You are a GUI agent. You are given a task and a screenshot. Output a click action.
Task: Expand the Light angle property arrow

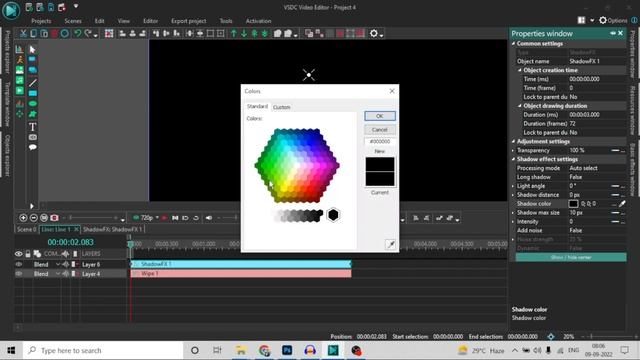click(513, 186)
